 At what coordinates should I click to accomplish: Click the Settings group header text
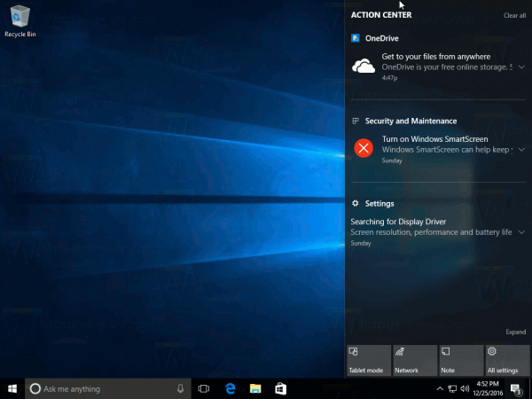pos(379,204)
